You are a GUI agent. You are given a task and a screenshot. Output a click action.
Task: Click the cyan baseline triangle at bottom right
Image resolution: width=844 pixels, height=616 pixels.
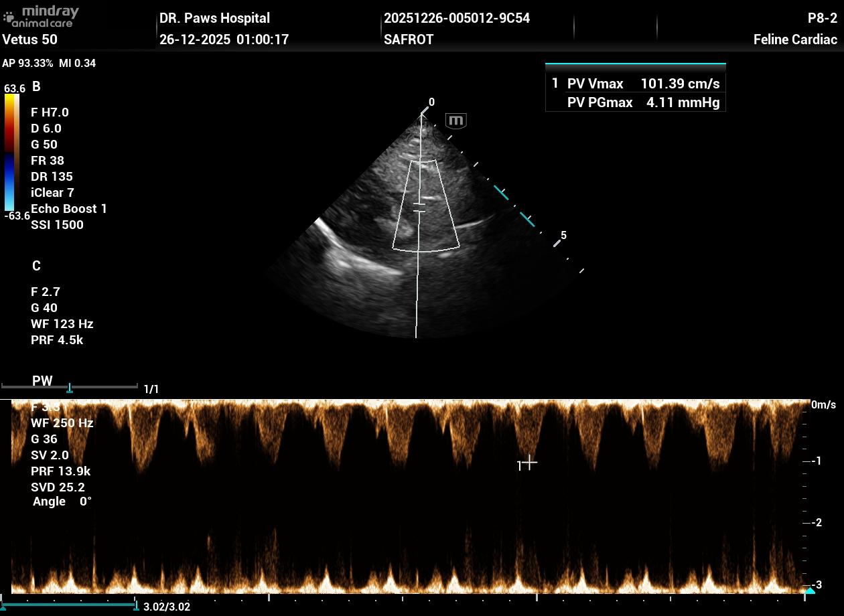(x=809, y=591)
